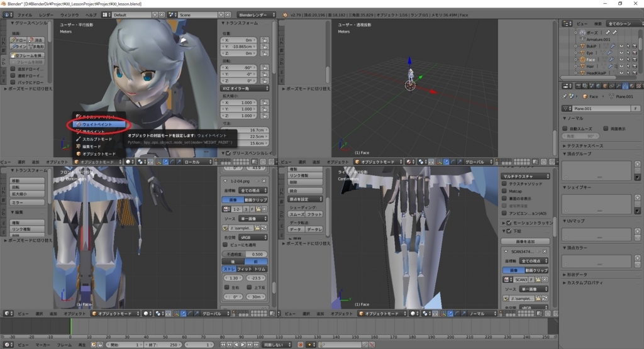Image resolution: width=644 pixels, height=349 pixels.
Task: Enable 両面表示 (Double Sided) checkbox
Action: (606, 128)
